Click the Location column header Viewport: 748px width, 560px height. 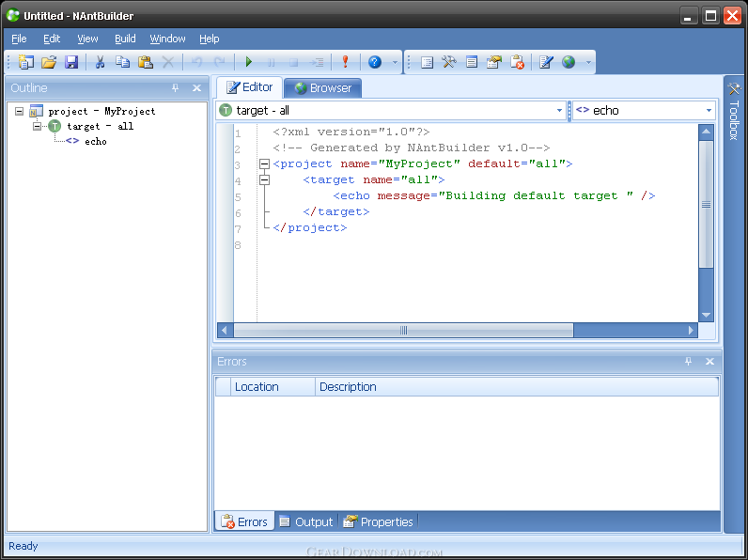(273, 387)
